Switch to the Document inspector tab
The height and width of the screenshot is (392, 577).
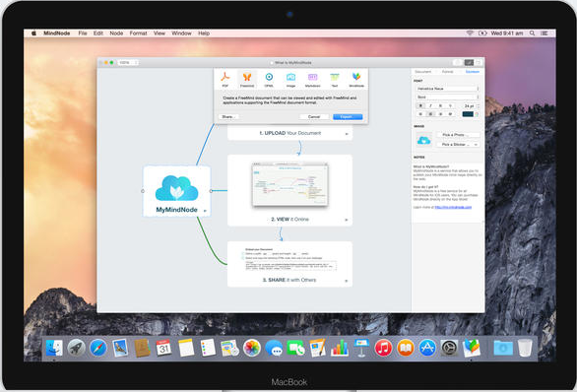(x=422, y=72)
